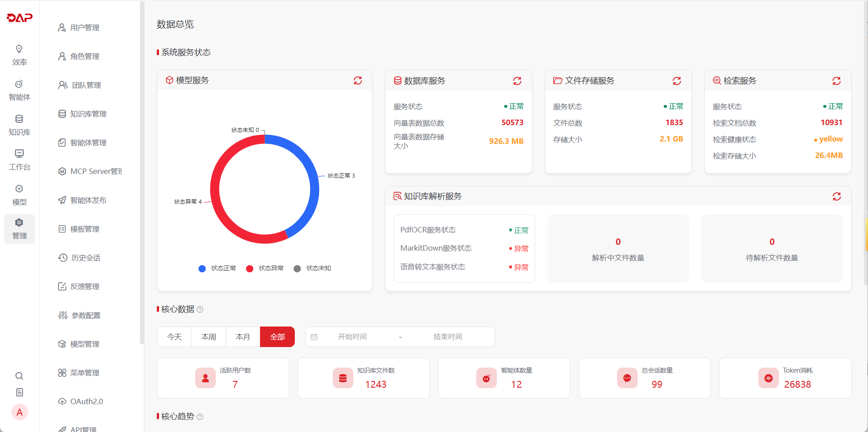Select the 本周 time filter
Image resolution: width=868 pixels, height=432 pixels.
(x=209, y=337)
